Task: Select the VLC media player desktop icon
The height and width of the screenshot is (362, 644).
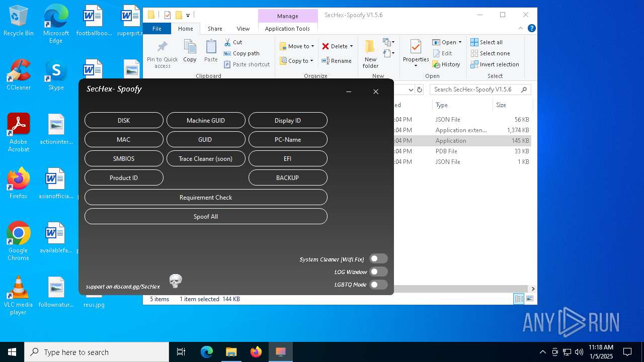Action: pos(19,296)
